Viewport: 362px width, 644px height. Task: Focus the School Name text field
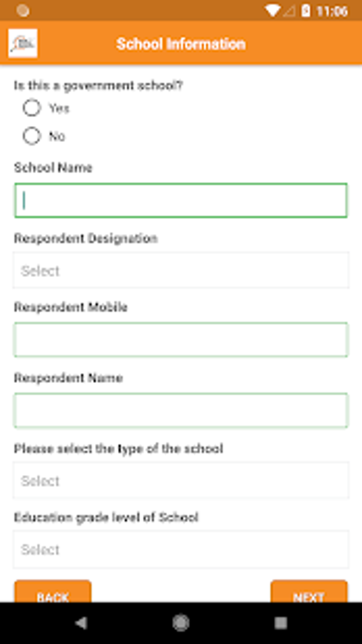click(x=181, y=200)
